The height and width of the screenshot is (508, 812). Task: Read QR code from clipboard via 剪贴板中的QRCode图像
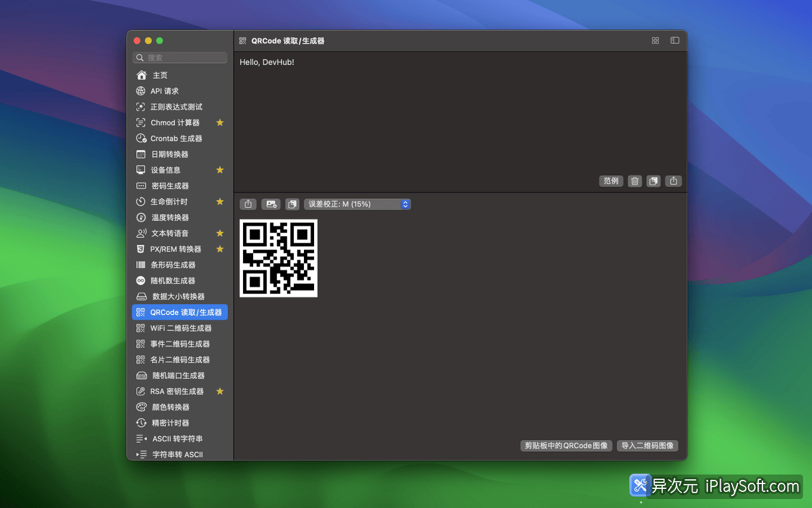[565, 445]
